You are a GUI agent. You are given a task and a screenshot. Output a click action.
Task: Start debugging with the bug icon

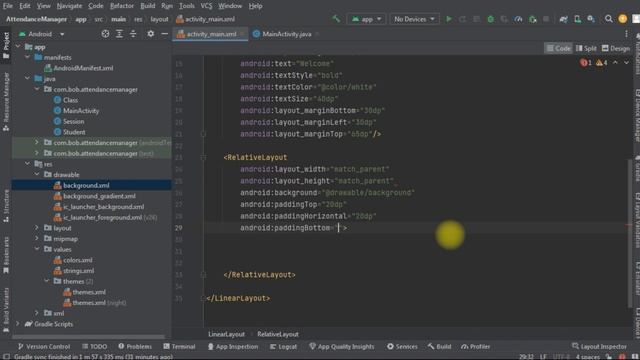pos(491,19)
